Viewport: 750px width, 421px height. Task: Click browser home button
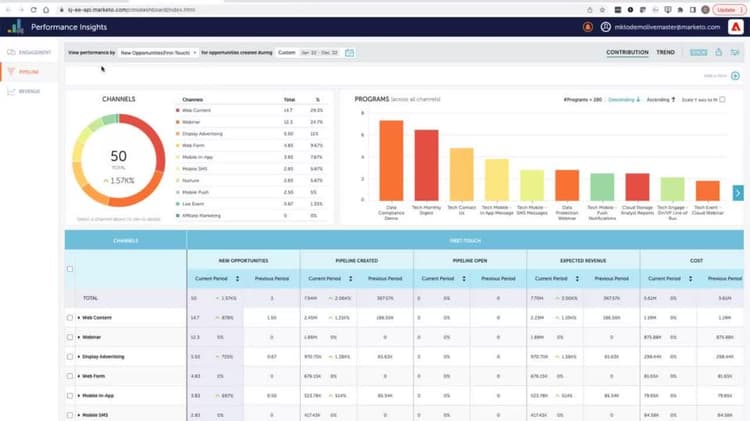coord(46,10)
